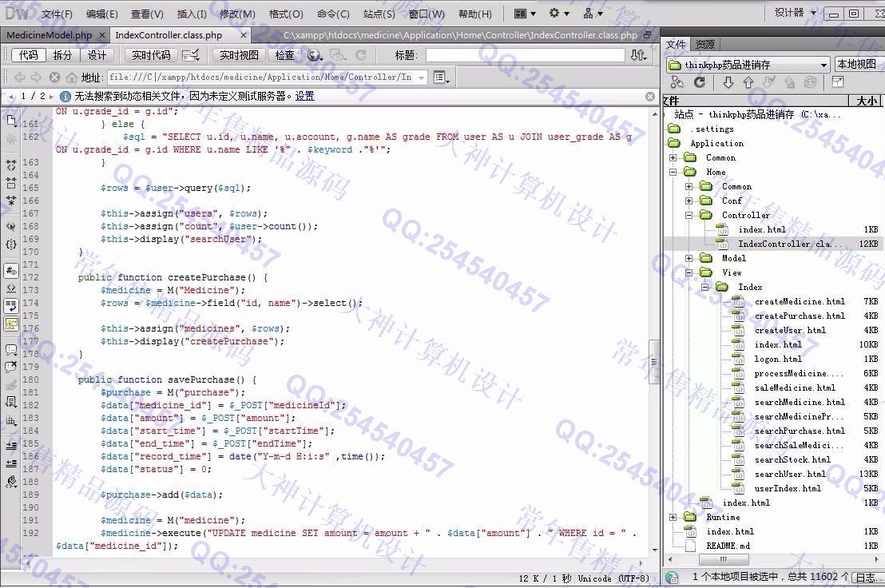Click the 日志 button in Files panel
Image resolution: width=885 pixels, height=588 pixels.
coord(866,578)
